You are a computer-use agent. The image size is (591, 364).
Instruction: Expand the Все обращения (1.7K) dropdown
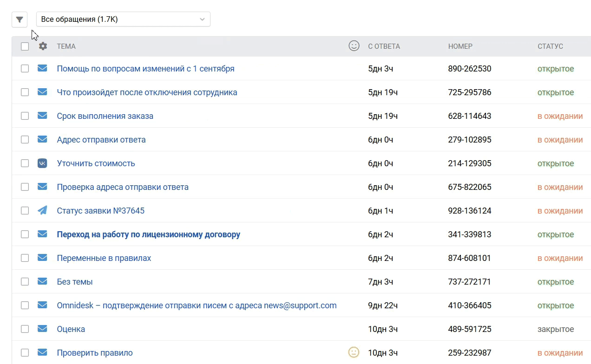[x=123, y=19]
